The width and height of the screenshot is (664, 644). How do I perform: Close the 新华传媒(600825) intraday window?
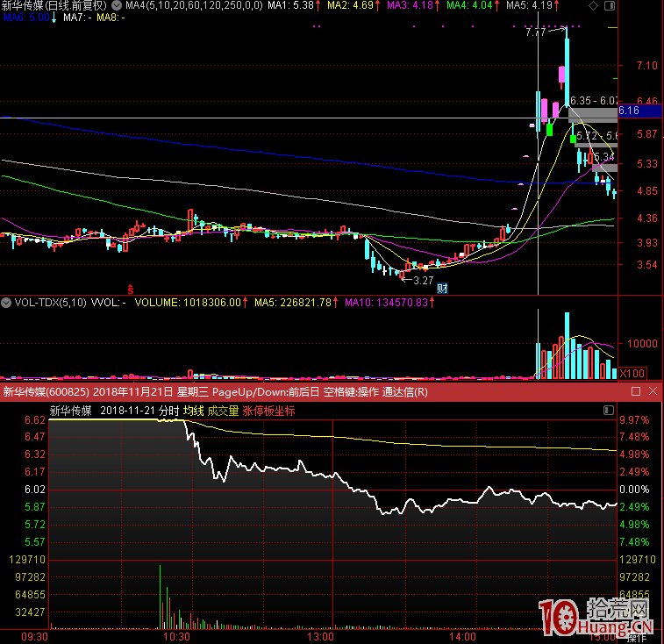pyautogui.click(x=653, y=391)
